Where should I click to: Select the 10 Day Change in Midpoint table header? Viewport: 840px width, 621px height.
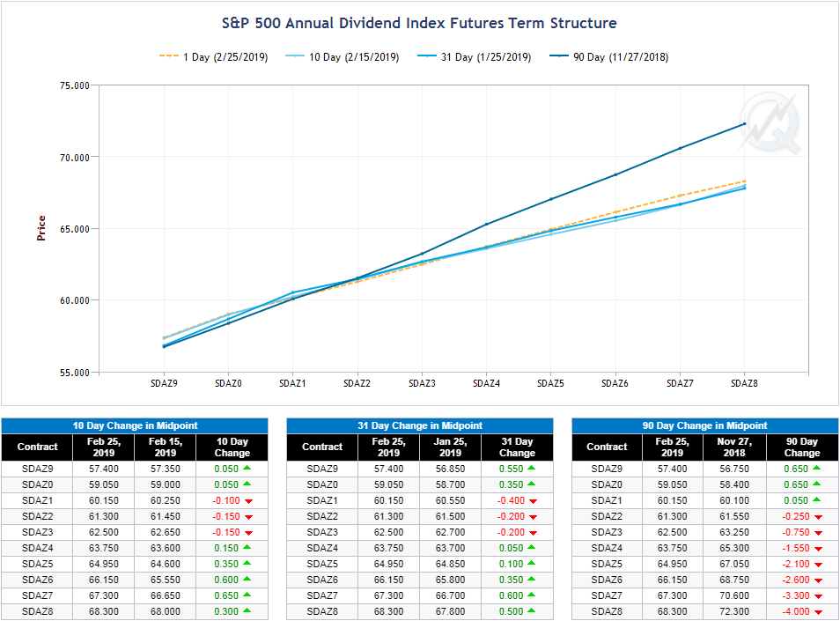pyautogui.click(x=135, y=425)
